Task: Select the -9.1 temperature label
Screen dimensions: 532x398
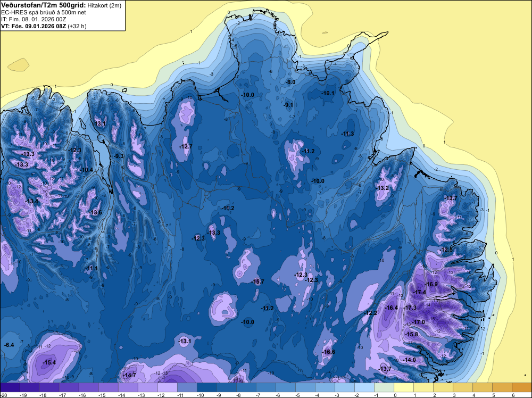Action: (x=288, y=105)
